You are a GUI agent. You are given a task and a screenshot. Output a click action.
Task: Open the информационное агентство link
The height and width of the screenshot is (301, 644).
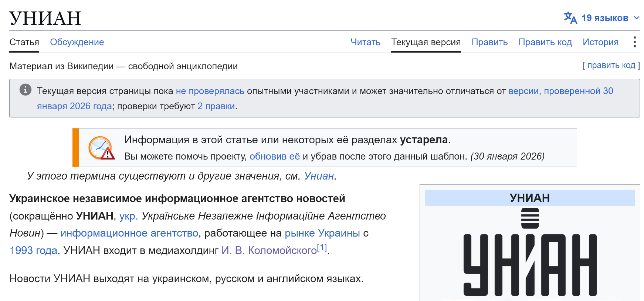129,233
